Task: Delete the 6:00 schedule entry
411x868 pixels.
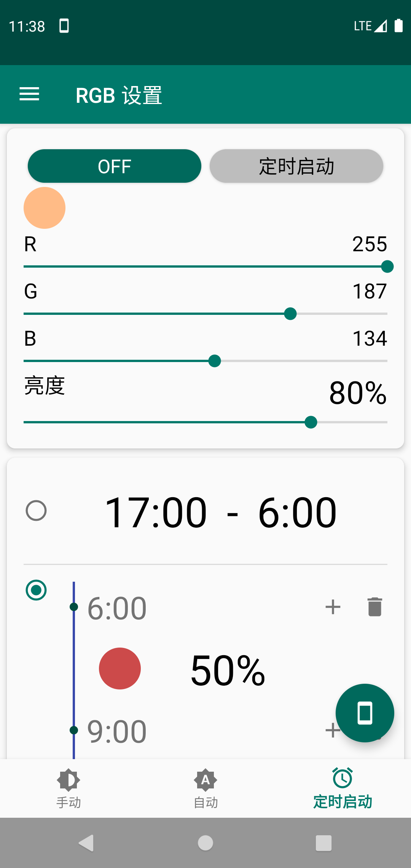Action: pos(374,606)
